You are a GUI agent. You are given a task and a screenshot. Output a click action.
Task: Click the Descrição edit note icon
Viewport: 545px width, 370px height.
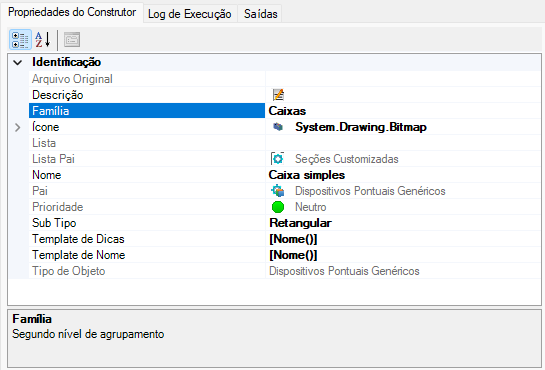click(x=278, y=95)
